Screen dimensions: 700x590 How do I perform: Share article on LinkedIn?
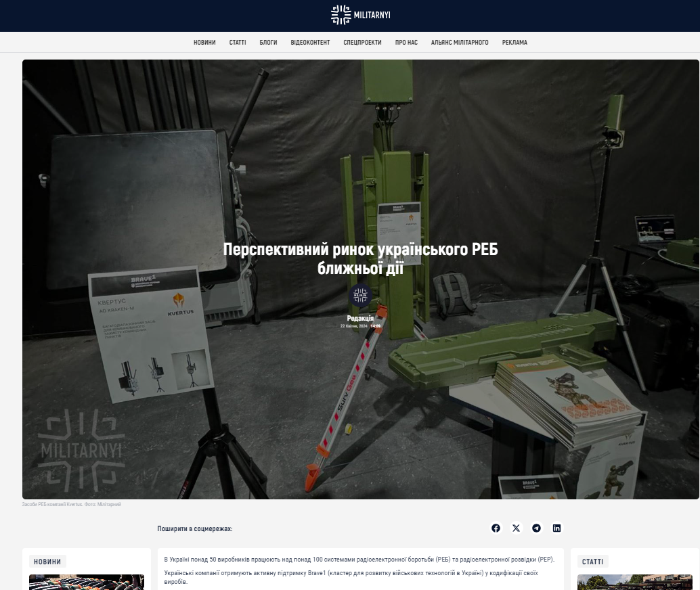click(556, 528)
